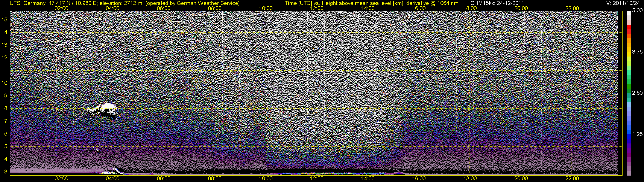644x182 pixels.
Task: Click '16:00' on the lower time axis
Action: pyautogui.click(x=419, y=178)
